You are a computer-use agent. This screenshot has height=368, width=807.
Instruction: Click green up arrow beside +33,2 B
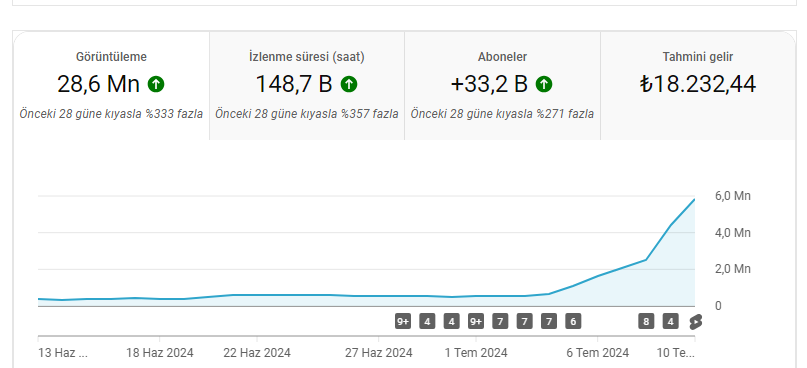click(544, 84)
